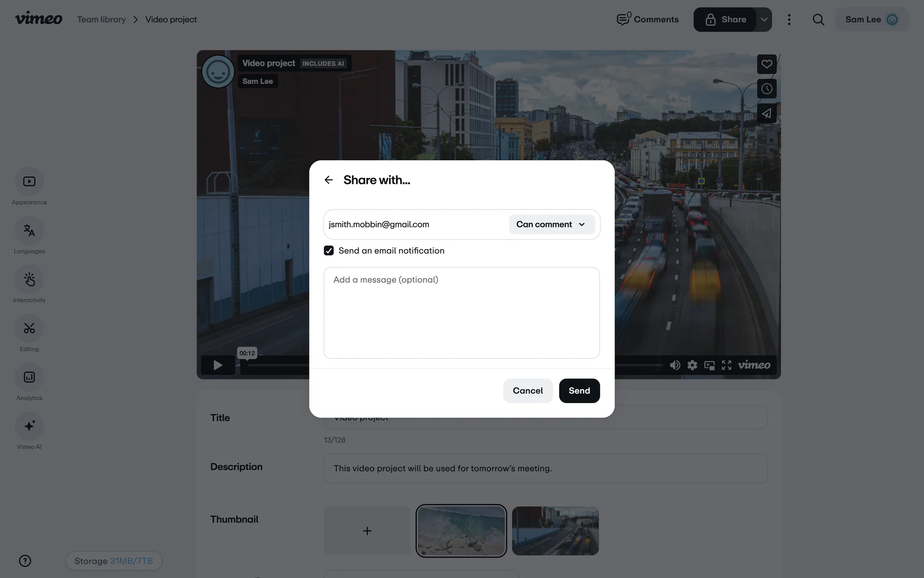Click the Send button

tap(579, 391)
